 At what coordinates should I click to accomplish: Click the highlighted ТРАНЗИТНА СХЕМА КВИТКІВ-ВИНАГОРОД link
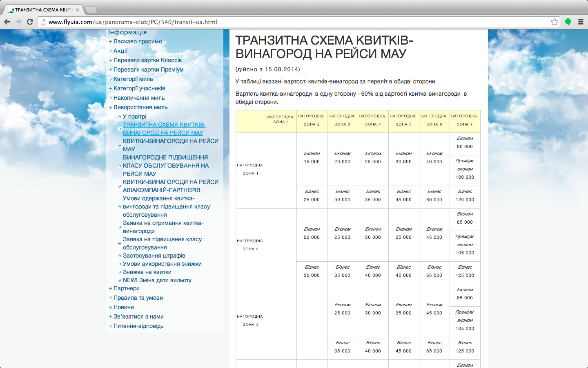[x=165, y=129]
